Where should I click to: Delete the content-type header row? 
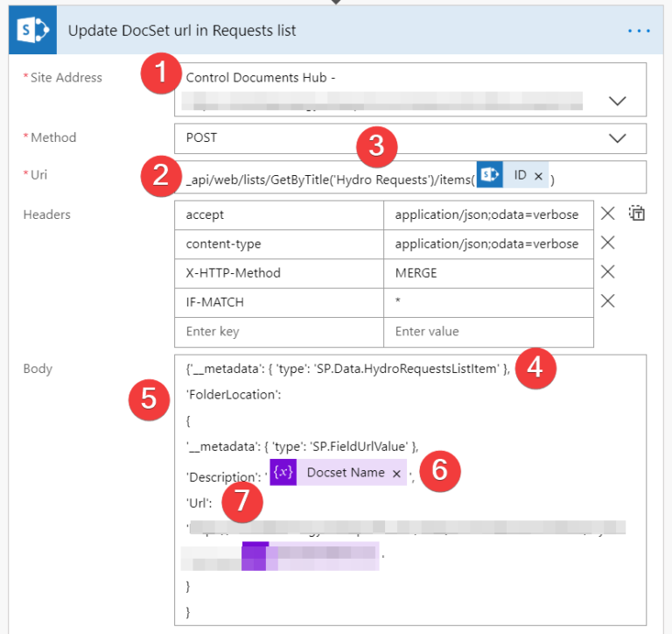point(608,243)
